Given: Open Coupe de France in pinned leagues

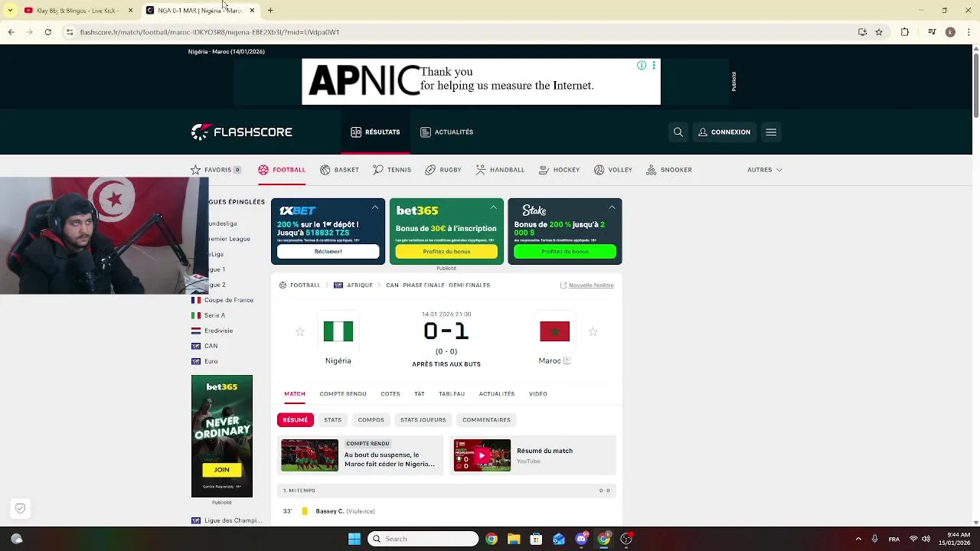Looking at the screenshot, I should tap(229, 300).
